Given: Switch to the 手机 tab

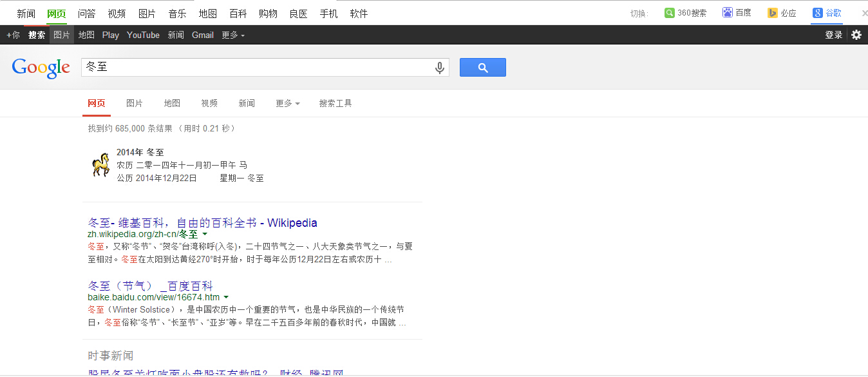Looking at the screenshot, I should pos(329,14).
